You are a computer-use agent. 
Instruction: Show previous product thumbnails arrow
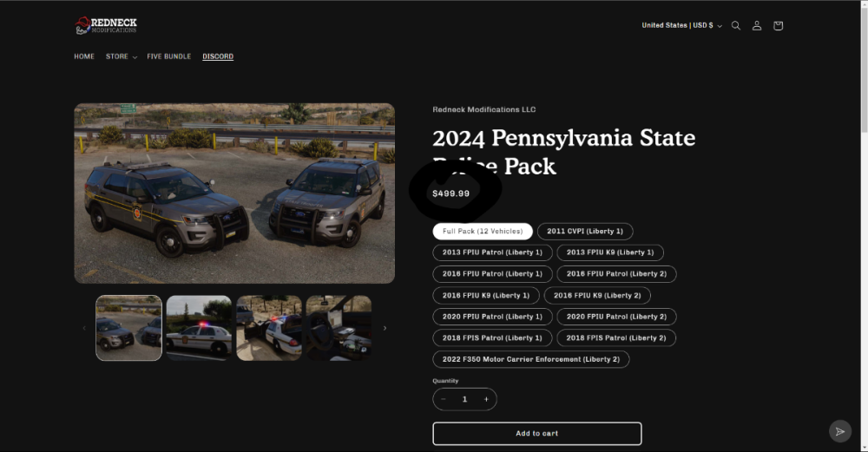(84, 328)
